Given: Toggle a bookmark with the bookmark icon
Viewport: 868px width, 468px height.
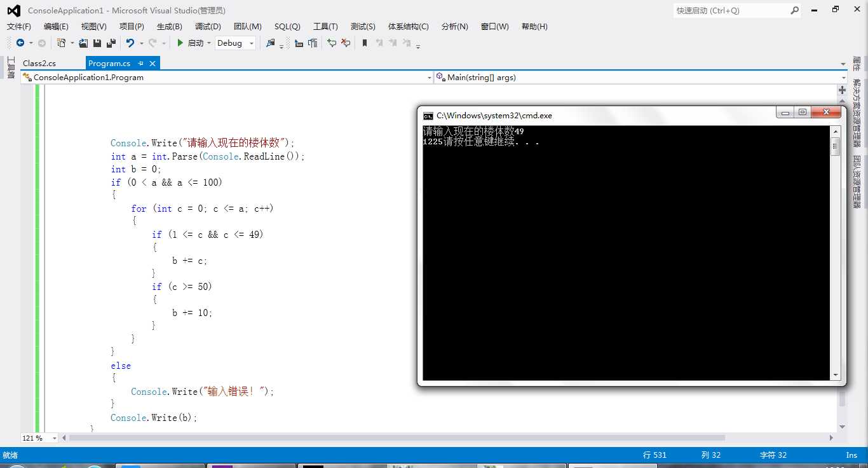Looking at the screenshot, I should tap(365, 43).
